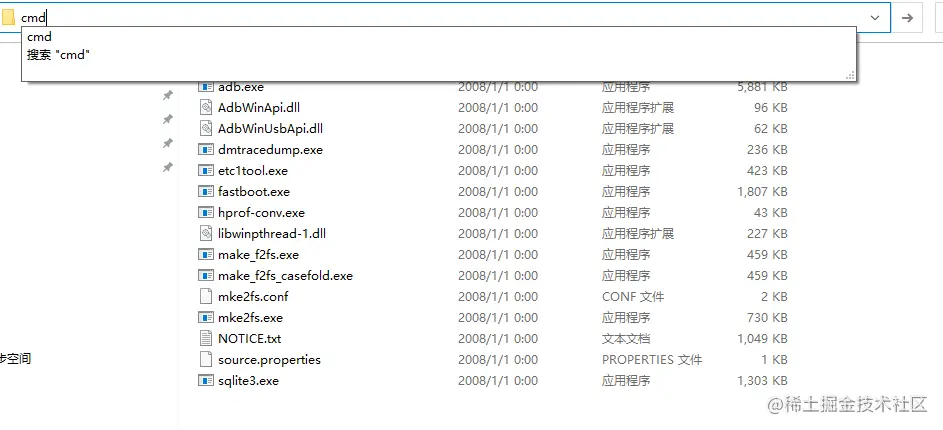The height and width of the screenshot is (430, 943).
Task: Click the suggestion popup resize grip
Action: pos(850,75)
